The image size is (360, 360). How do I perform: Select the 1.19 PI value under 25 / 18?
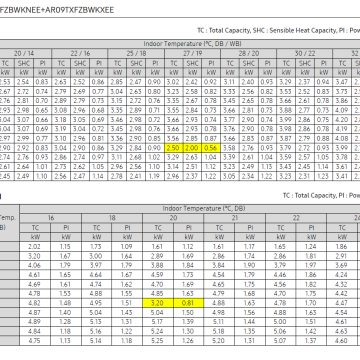155,176
